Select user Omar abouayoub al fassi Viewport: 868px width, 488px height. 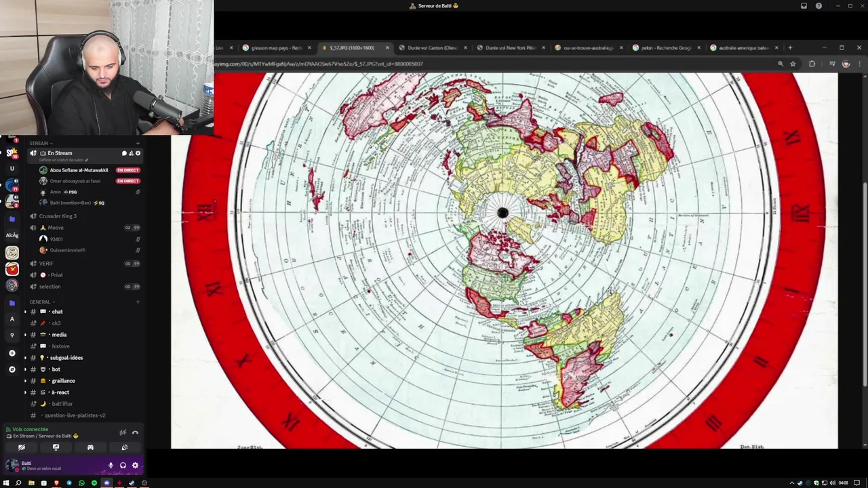(x=75, y=181)
